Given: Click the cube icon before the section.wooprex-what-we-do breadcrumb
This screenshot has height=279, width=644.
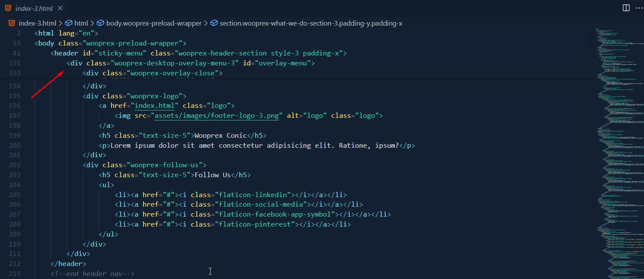Looking at the screenshot, I should (x=214, y=23).
